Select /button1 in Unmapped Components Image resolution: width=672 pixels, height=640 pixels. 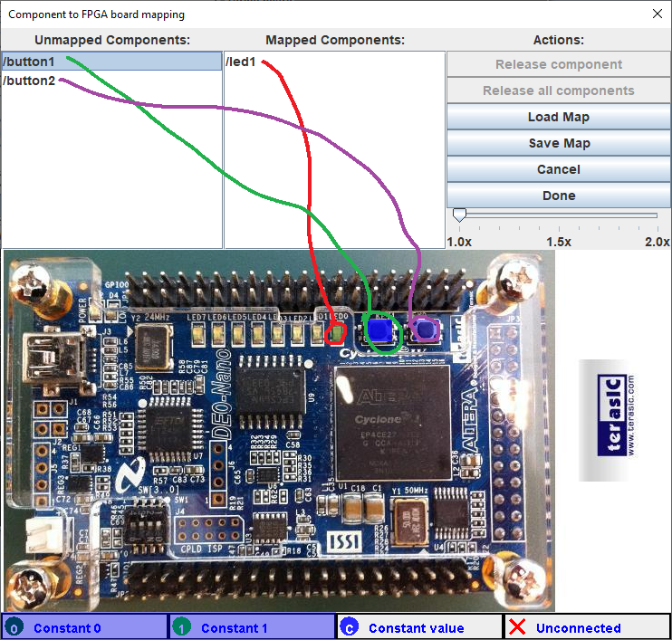pyautogui.click(x=111, y=62)
